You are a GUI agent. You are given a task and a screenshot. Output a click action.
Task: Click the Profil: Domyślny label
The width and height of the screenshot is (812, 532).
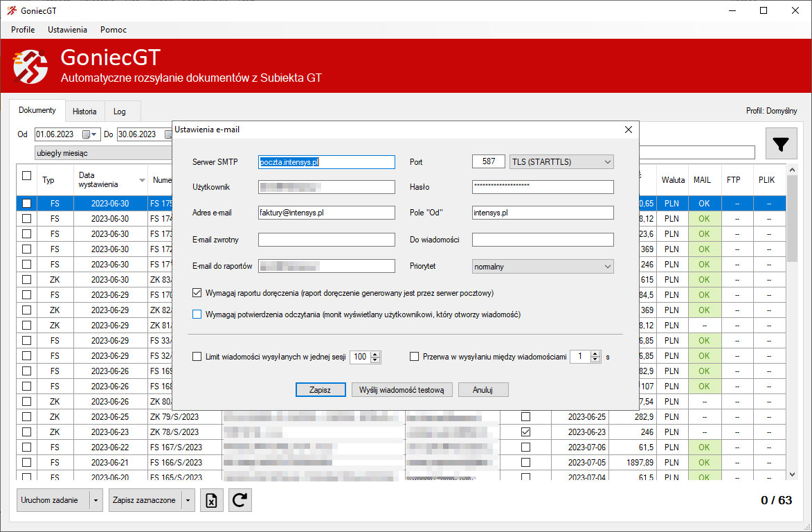[x=771, y=111]
